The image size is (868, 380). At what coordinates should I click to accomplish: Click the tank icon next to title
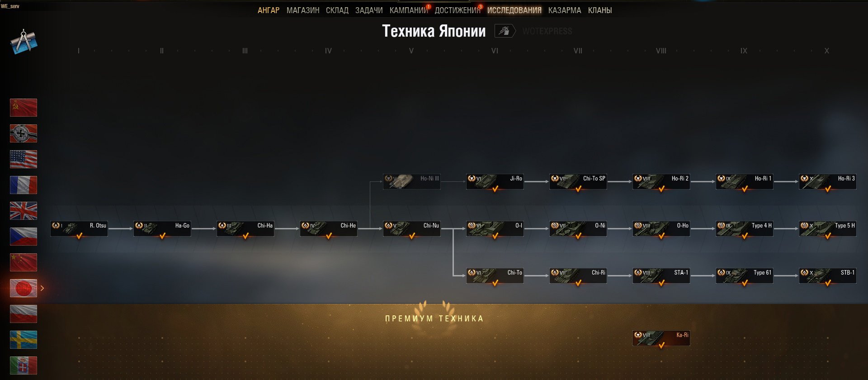click(x=505, y=31)
